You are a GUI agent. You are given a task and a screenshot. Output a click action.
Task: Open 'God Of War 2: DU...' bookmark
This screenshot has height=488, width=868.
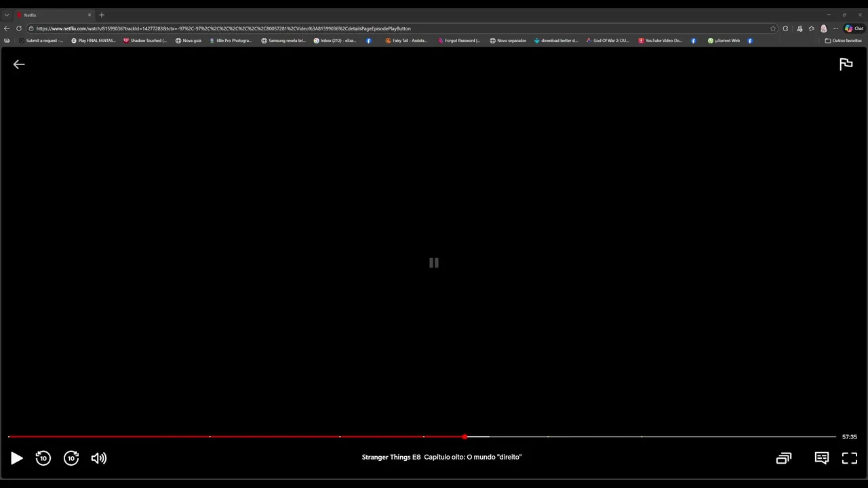coord(608,41)
